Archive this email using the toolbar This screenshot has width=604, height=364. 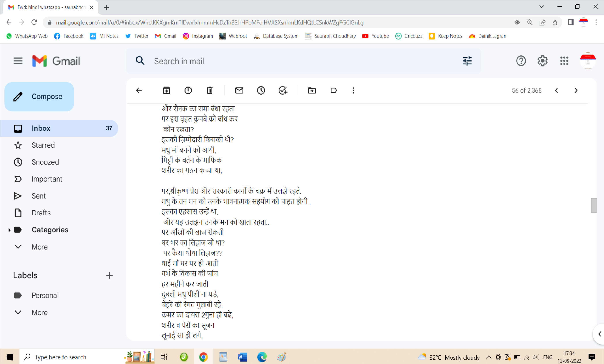pyautogui.click(x=166, y=90)
